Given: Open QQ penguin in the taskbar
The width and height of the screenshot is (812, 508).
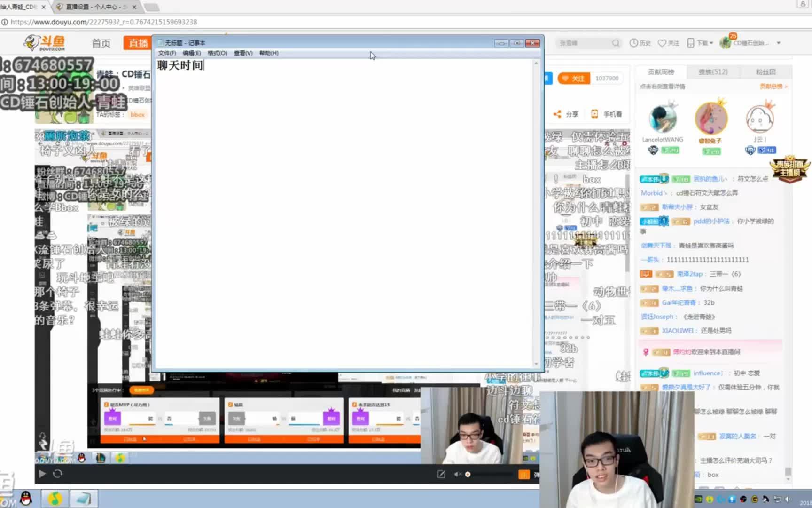Looking at the screenshot, I should [26, 499].
